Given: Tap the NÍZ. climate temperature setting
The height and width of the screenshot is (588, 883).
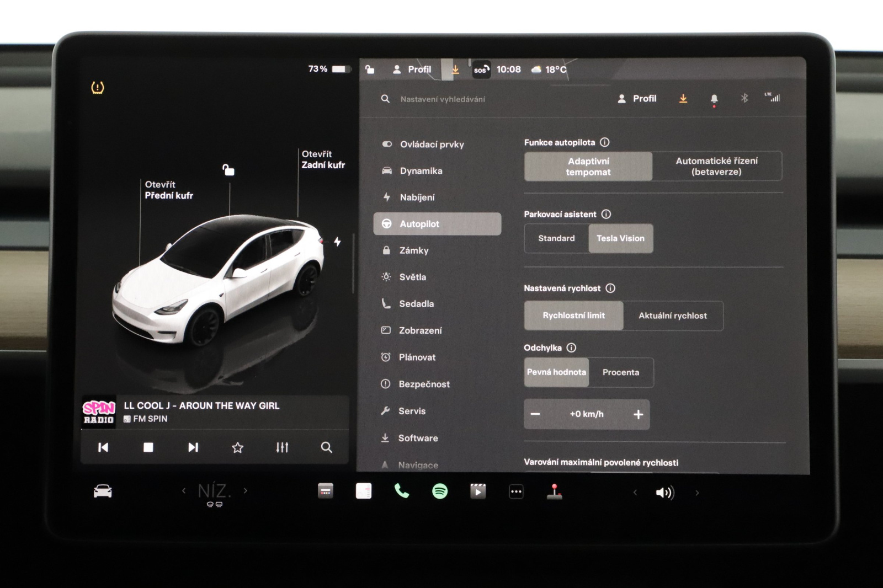Looking at the screenshot, I should click(215, 491).
